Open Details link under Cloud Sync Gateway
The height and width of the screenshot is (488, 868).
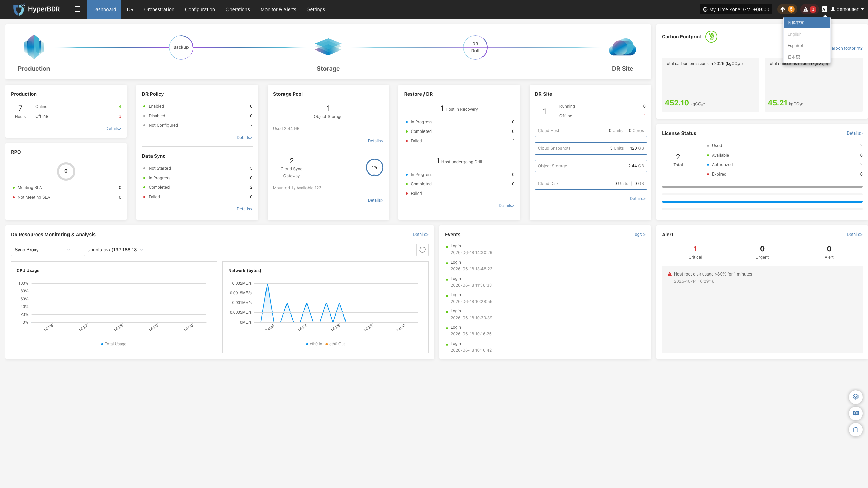click(376, 200)
